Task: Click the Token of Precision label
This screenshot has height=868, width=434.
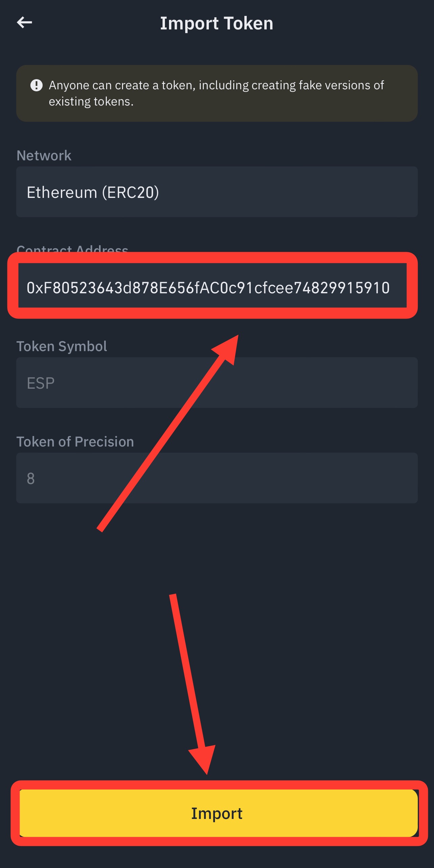Action: pyautogui.click(x=75, y=442)
